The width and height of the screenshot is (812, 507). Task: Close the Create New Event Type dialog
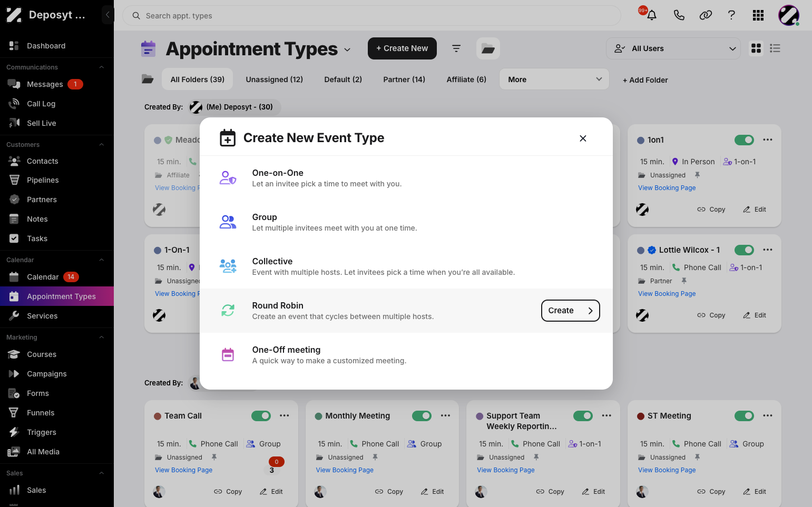tap(583, 138)
